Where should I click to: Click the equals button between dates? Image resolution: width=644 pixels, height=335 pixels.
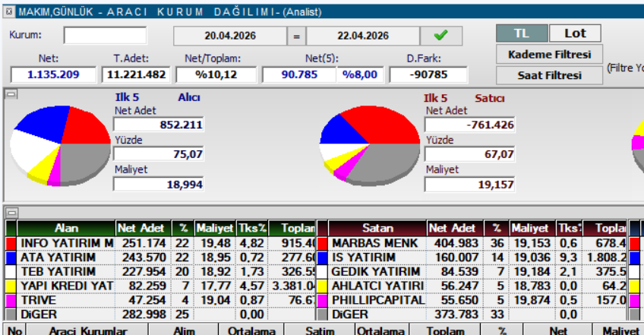tap(296, 36)
